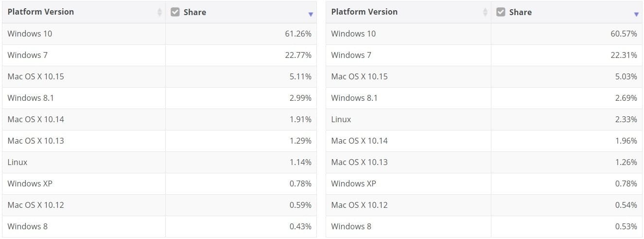Click descending sort arrow in right Share column
The image size is (644, 239).
coord(636,15)
